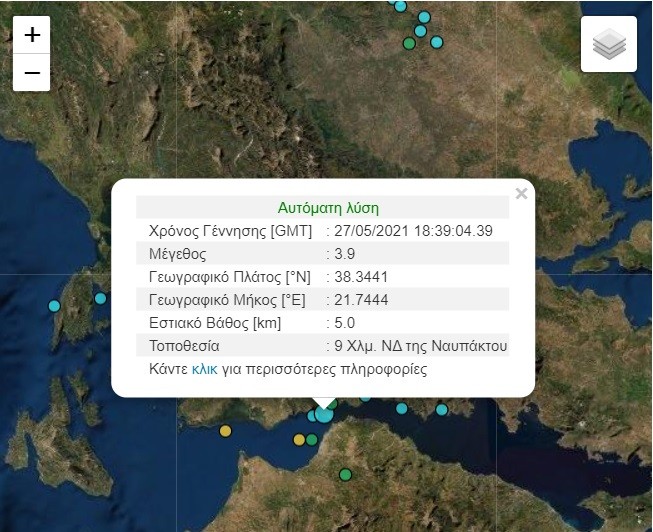This screenshot has width=653, height=532.
Task: Click the longitude value 21.7444
Action: (361, 300)
